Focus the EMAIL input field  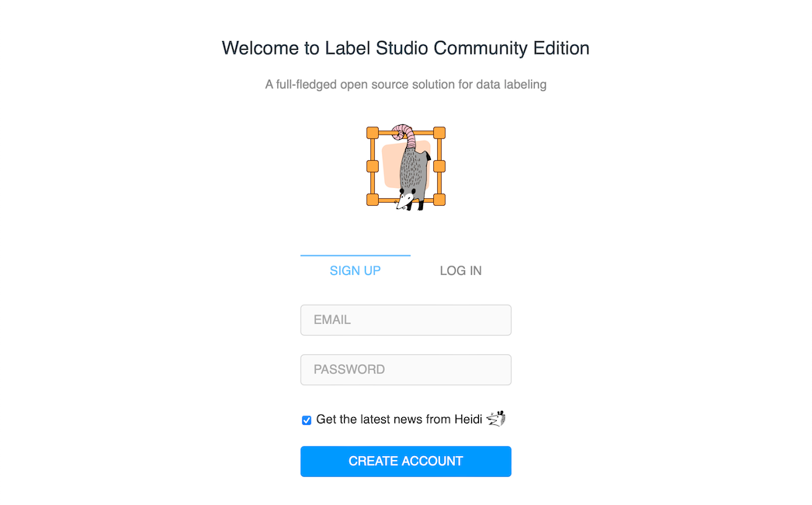(405, 320)
